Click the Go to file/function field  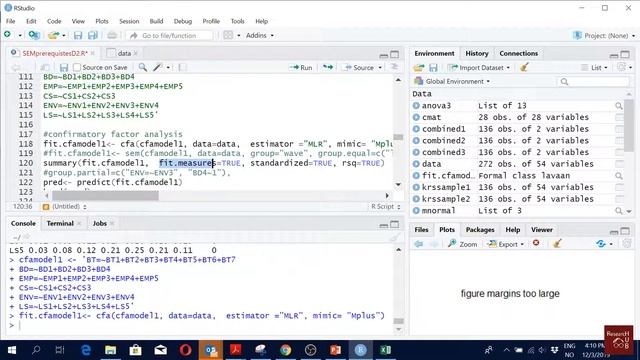tap(169, 36)
